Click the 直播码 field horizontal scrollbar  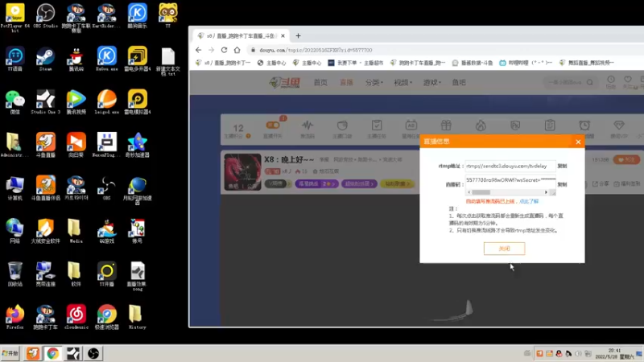coord(481,192)
